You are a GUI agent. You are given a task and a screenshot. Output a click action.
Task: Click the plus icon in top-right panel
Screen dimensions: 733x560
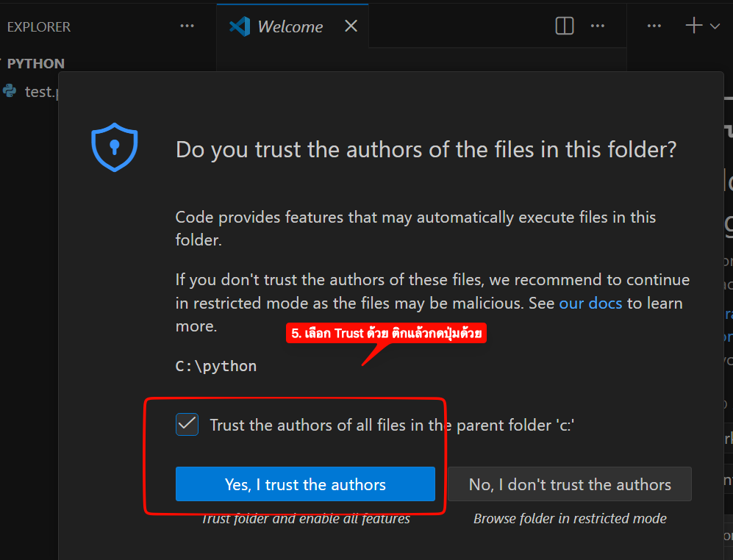click(693, 26)
